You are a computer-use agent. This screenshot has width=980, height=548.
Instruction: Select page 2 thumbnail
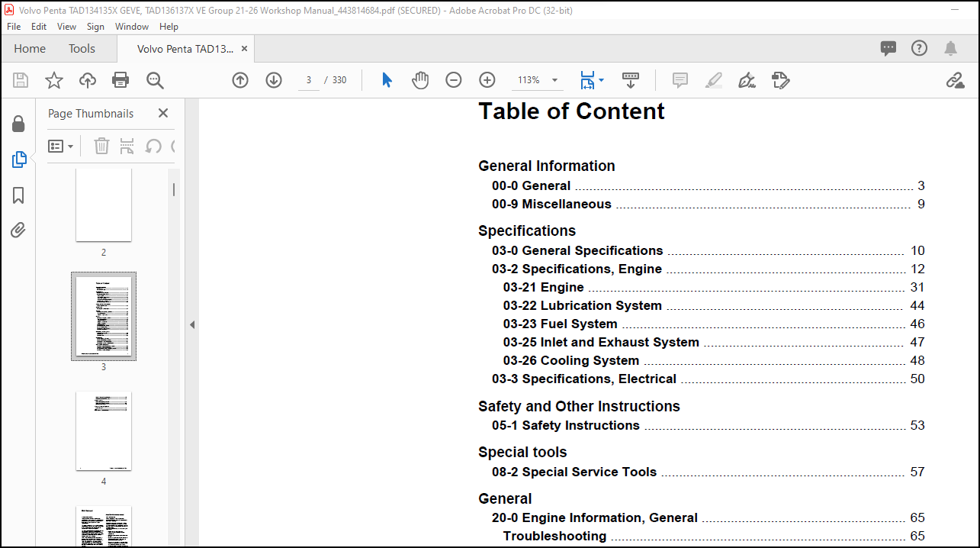[104, 205]
